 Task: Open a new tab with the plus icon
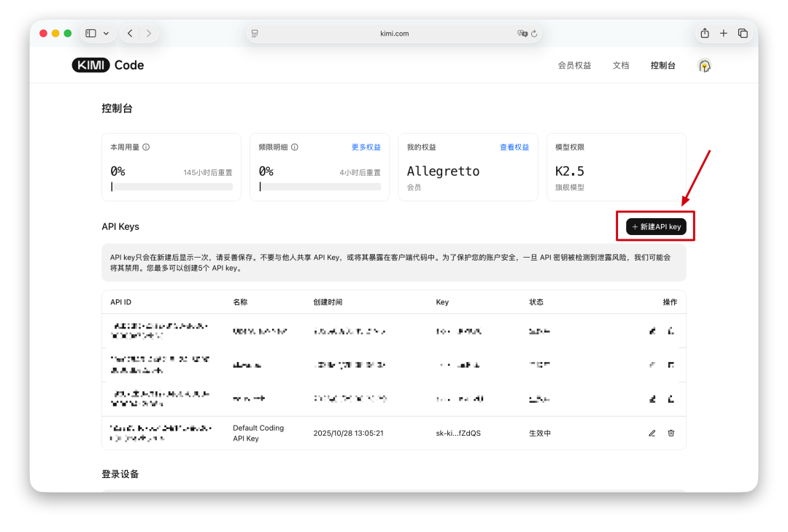(x=723, y=33)
